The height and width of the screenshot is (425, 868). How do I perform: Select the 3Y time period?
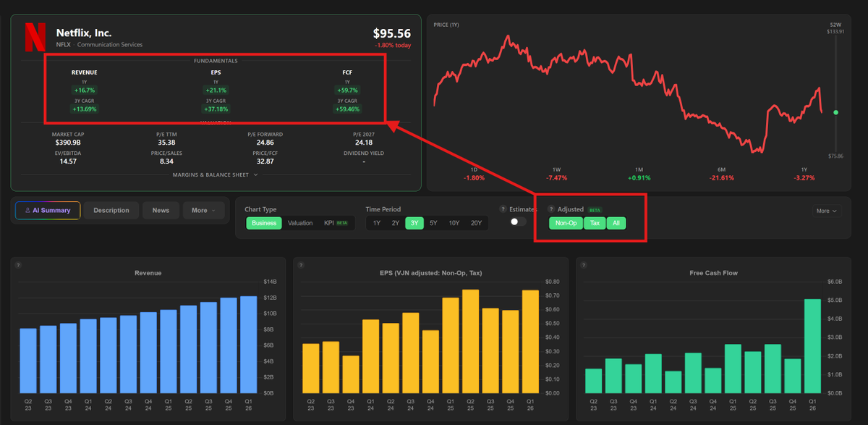click(x=414, y=223)
